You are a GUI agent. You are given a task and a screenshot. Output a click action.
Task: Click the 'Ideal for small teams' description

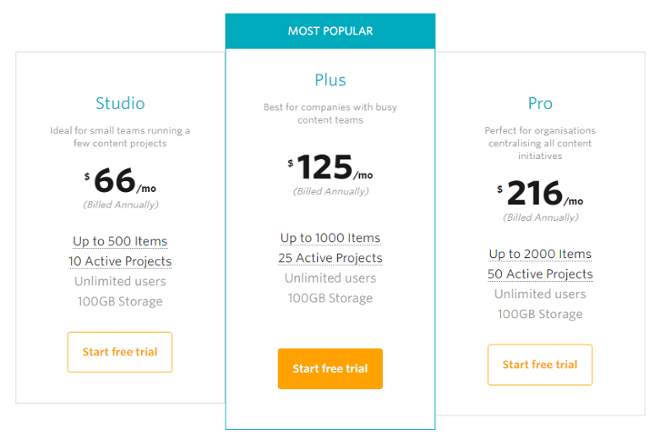click(120, 136)
